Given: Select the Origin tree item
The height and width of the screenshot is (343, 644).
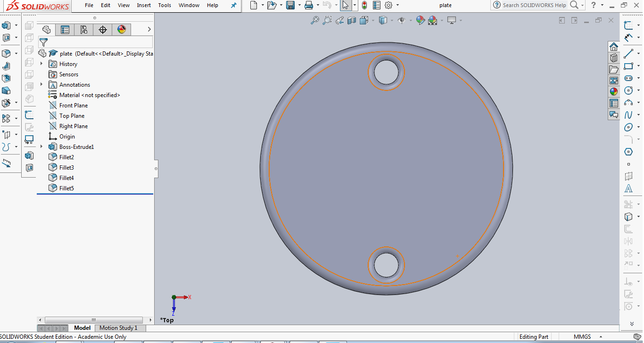Looking at the screenshot, I should tap(62, 136).
